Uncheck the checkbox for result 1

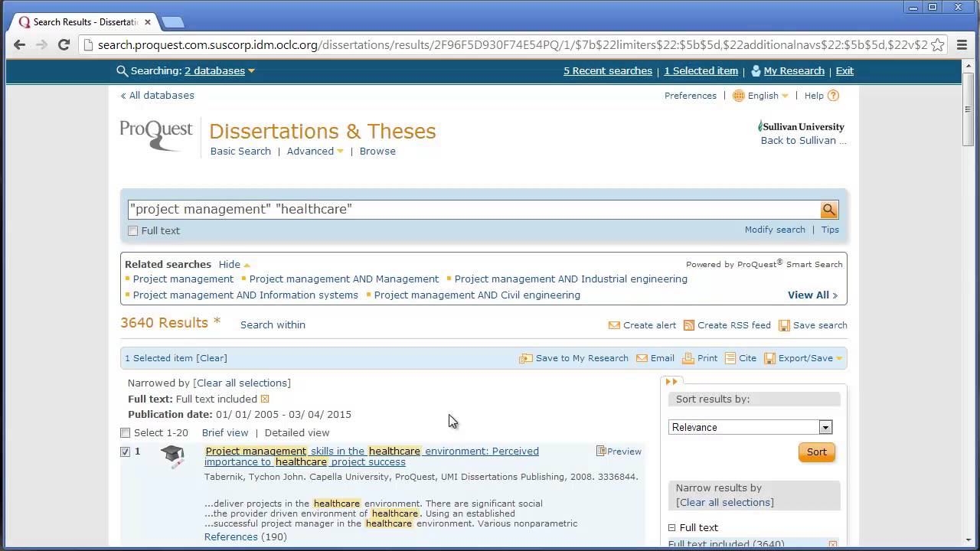coord(125,452)
